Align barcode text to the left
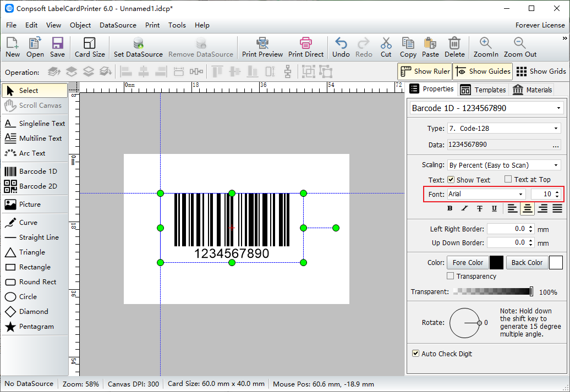 [x=513, y=208]
